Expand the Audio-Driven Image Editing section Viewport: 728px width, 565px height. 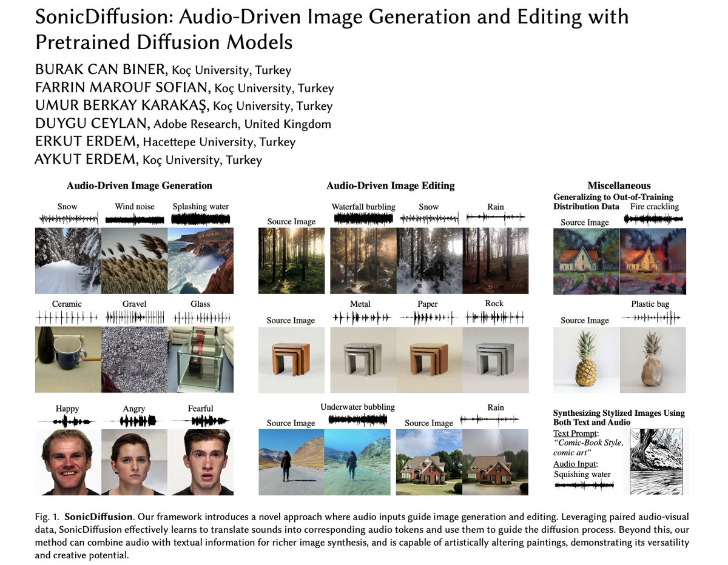point(391,186)
